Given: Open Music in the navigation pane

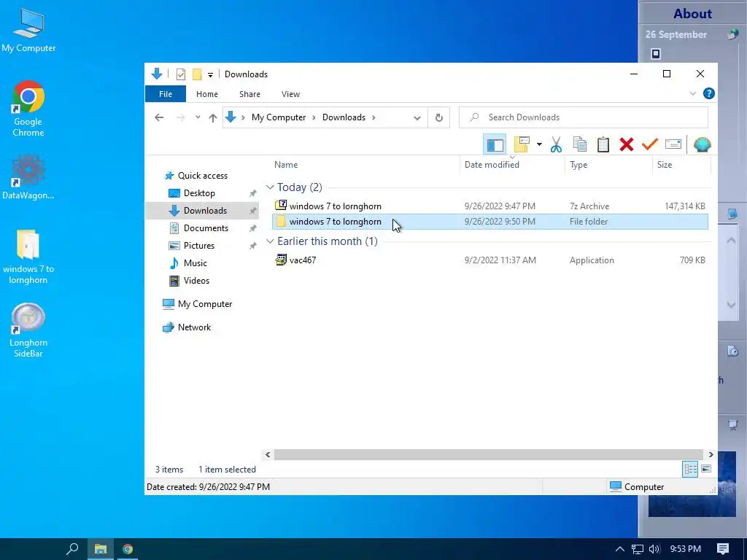Looking at the screenshot, I should point(196,262).
